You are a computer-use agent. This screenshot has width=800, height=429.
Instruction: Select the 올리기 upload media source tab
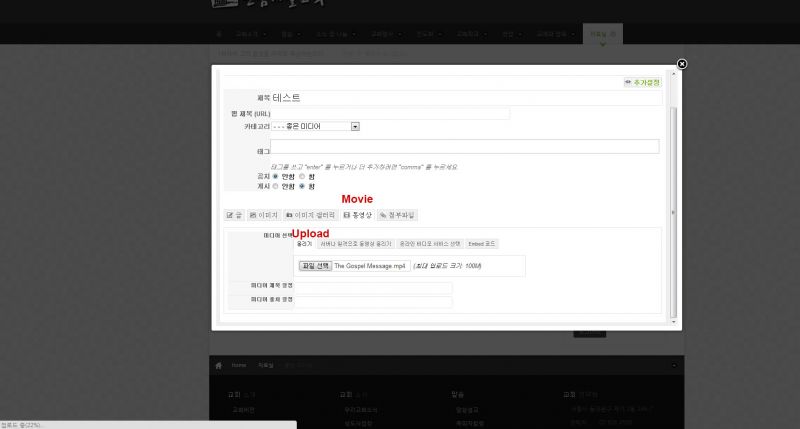pos(304,244)
